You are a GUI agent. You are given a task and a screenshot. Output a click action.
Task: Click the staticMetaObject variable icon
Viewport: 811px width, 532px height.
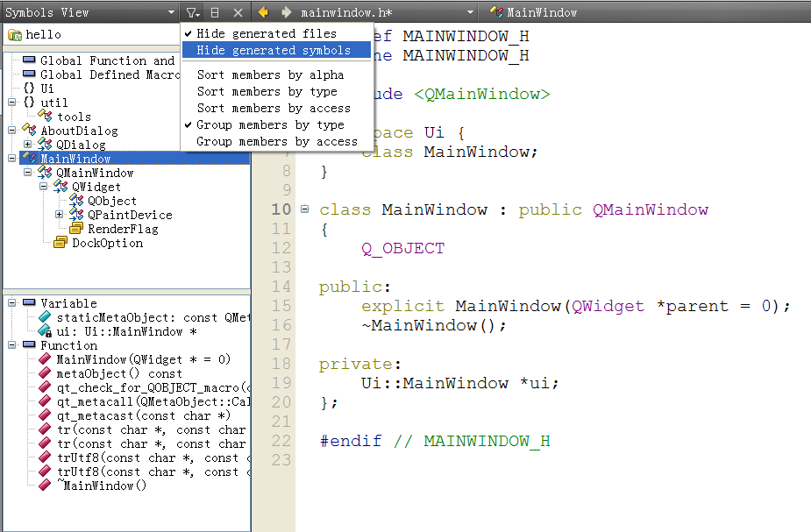[x=45, y=317]
